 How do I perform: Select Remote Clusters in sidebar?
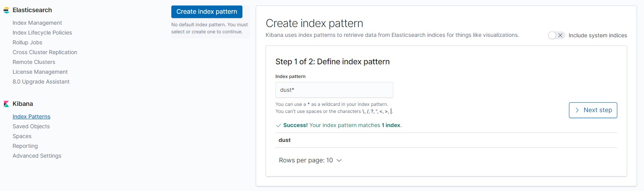coord(34,62)
